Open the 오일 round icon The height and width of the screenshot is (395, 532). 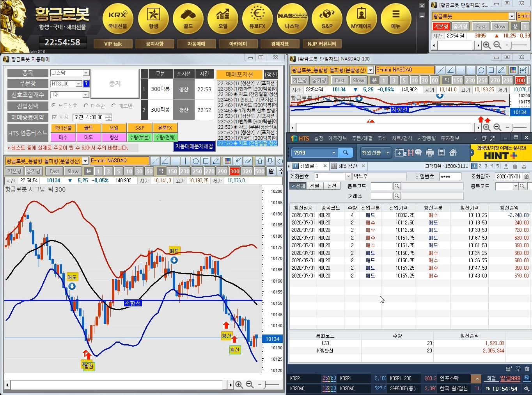223,19
